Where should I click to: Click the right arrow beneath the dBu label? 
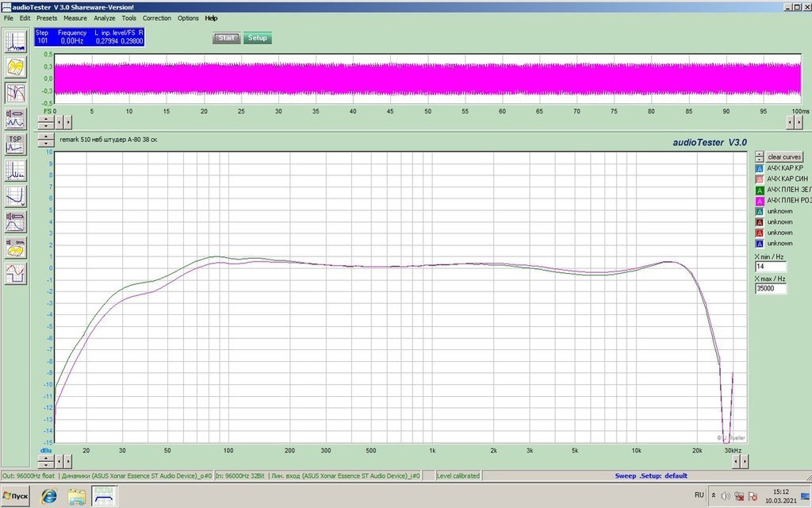point(68,461)
